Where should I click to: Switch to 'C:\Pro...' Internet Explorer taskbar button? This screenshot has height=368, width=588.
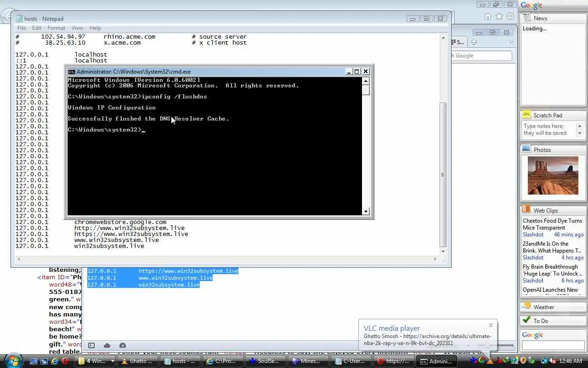pyautogui.click(x=224, y=361)
